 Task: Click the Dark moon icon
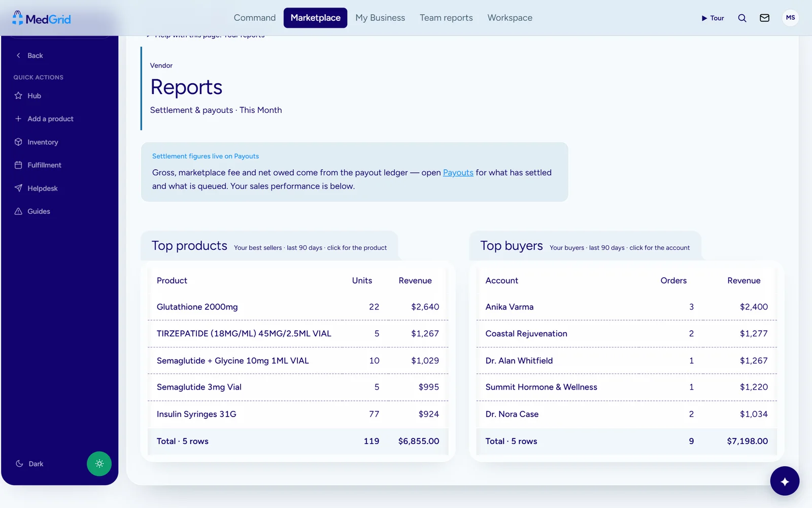click(19, 464)
